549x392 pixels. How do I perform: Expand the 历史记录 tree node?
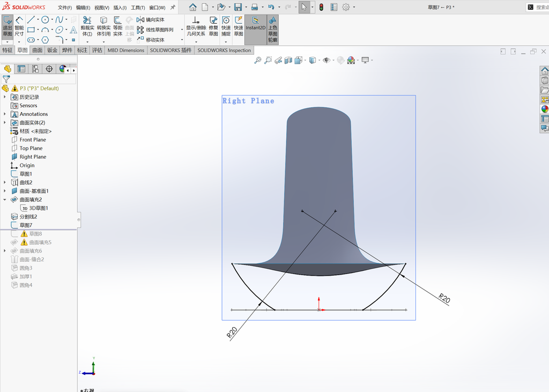click(x=4, y=97)
